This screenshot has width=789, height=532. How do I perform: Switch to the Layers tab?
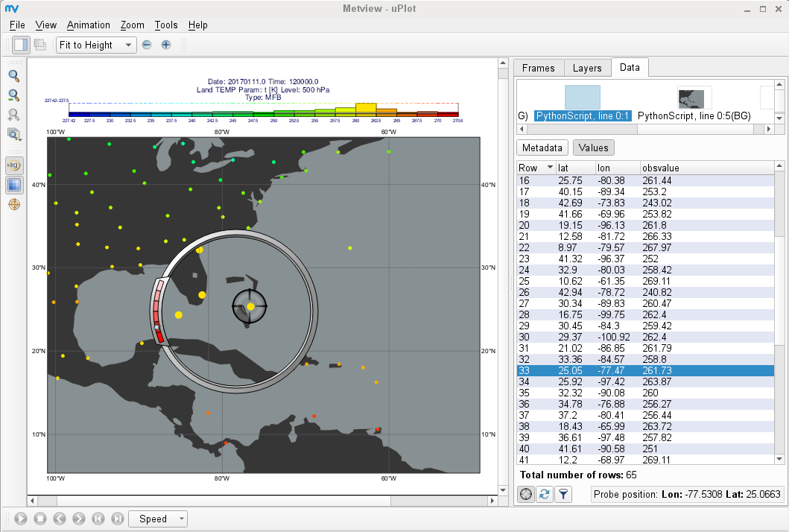point(587,67)
